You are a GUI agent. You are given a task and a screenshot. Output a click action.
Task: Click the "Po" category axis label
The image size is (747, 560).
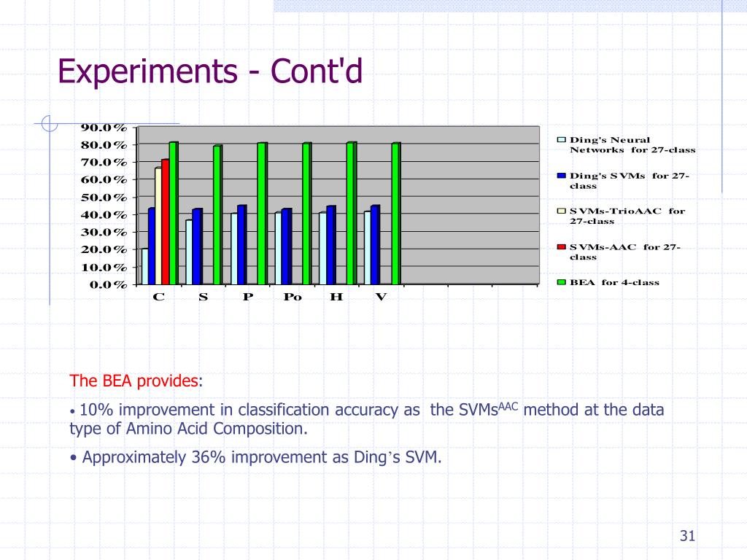point(293,297)
